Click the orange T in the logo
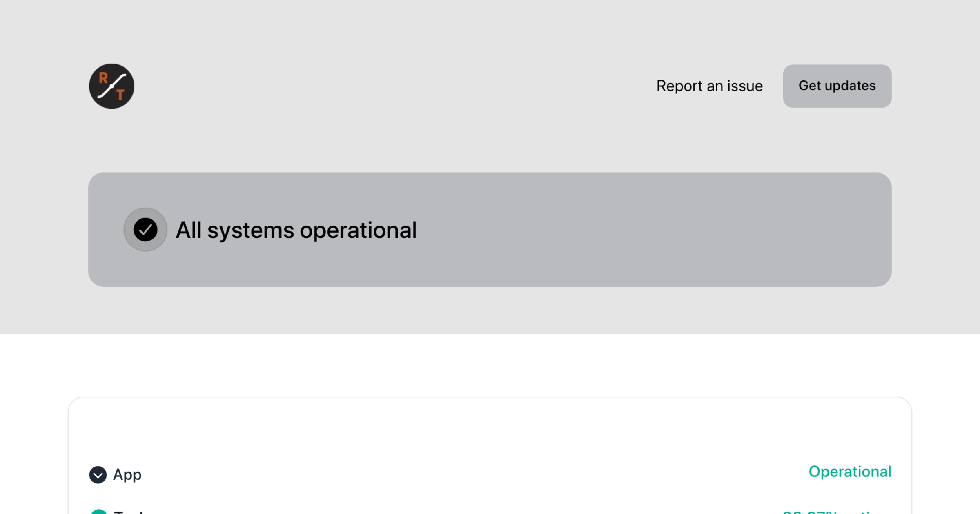 (120, 95)
